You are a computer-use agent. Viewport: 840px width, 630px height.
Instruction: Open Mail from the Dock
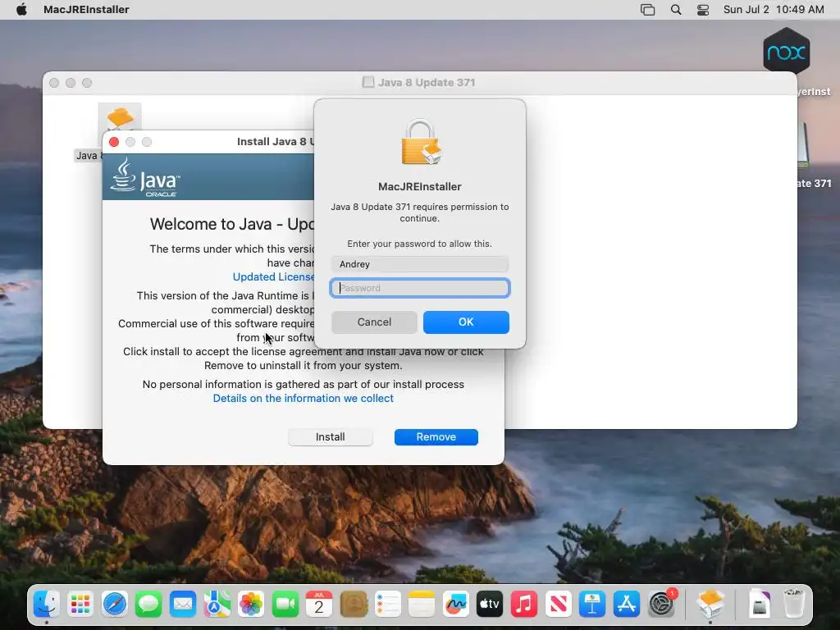pyautogui.click(x=183, y=605)
